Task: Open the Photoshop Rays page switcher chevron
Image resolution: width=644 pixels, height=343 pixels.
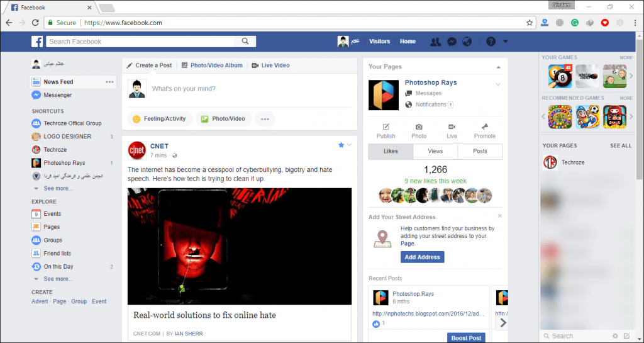Action: coord(498,84)
